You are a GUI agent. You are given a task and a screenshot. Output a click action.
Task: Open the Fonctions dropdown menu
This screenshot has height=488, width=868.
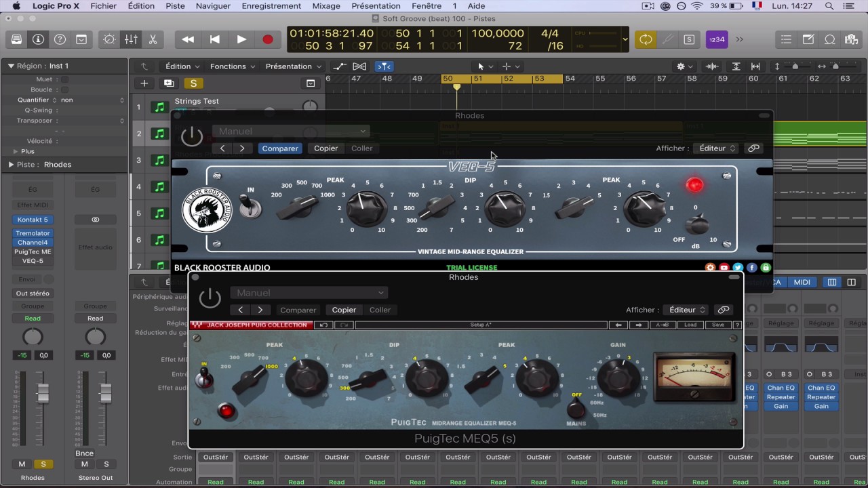point(233,66)
